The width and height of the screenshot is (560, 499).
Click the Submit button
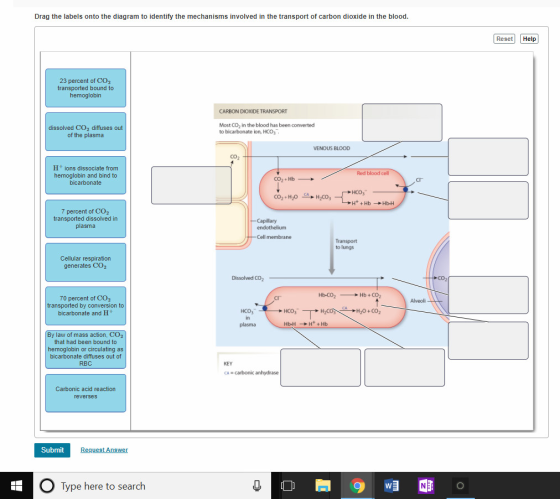coord(52,450)
